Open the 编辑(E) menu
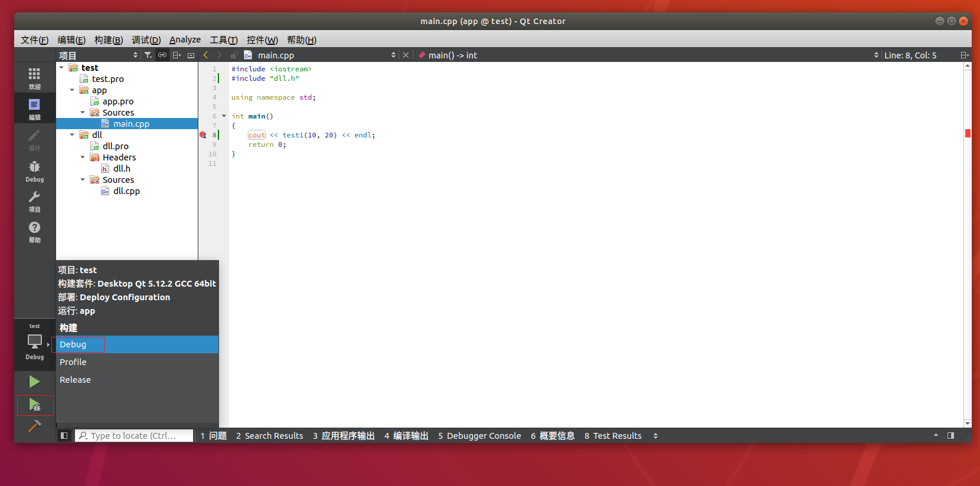 (x=71, y=40)
